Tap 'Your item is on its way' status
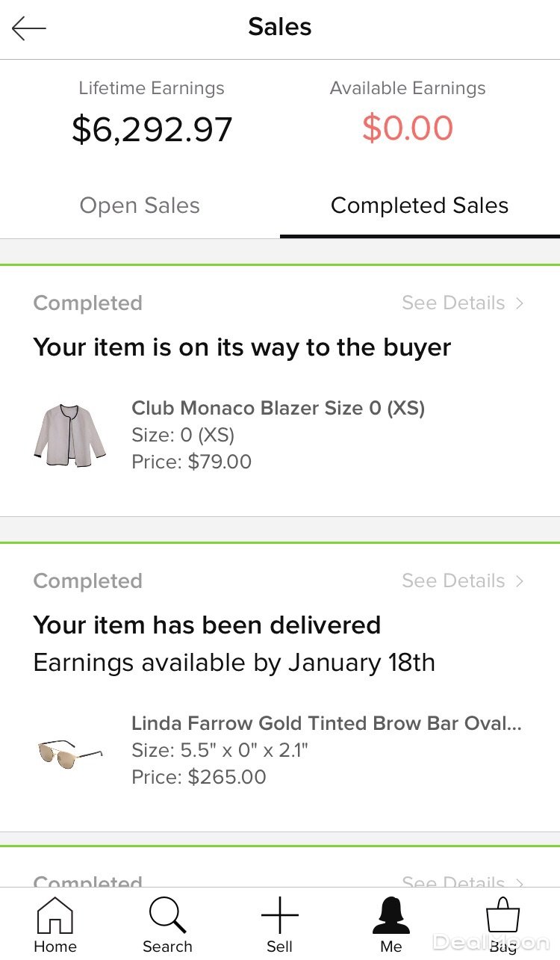 242,347
